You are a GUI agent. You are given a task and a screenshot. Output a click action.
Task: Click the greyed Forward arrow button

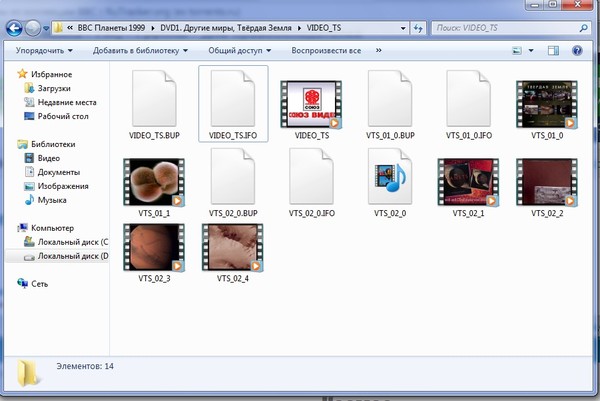click(33, 28)
